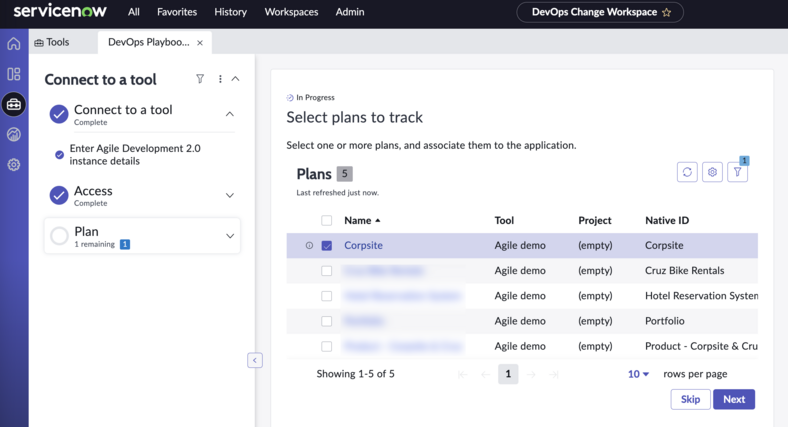Open playbook more options menu
The height and width of the screenshot is (427, 788).
pos(220,79)
